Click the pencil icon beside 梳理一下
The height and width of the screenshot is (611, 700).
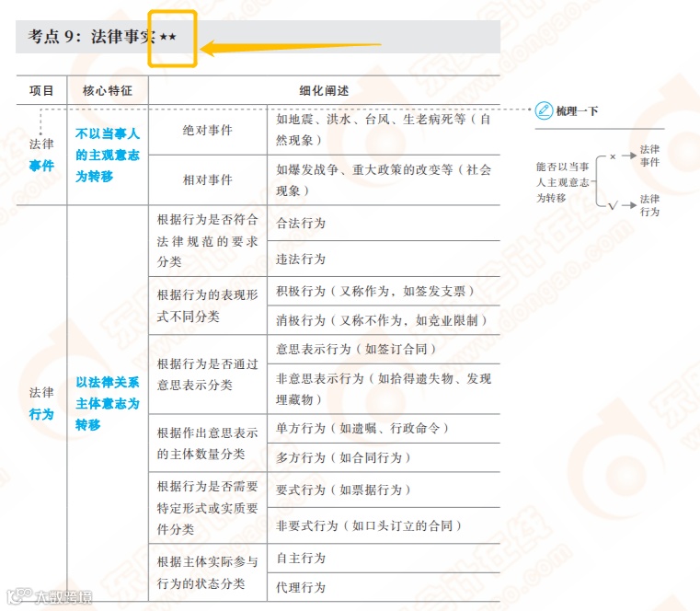click(544, 110)
